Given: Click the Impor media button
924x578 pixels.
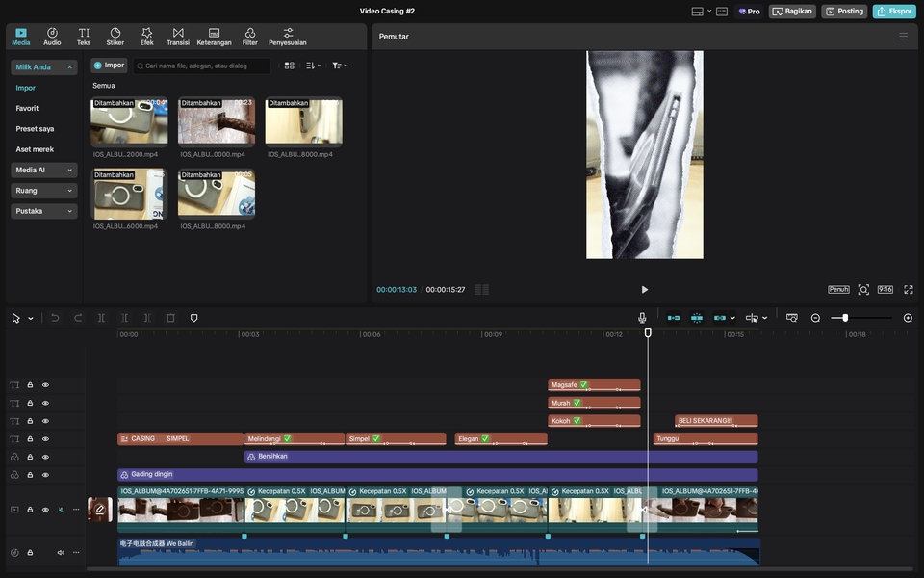Looking at the screenshot, I should pyautogui.click(x=110, y=66).
